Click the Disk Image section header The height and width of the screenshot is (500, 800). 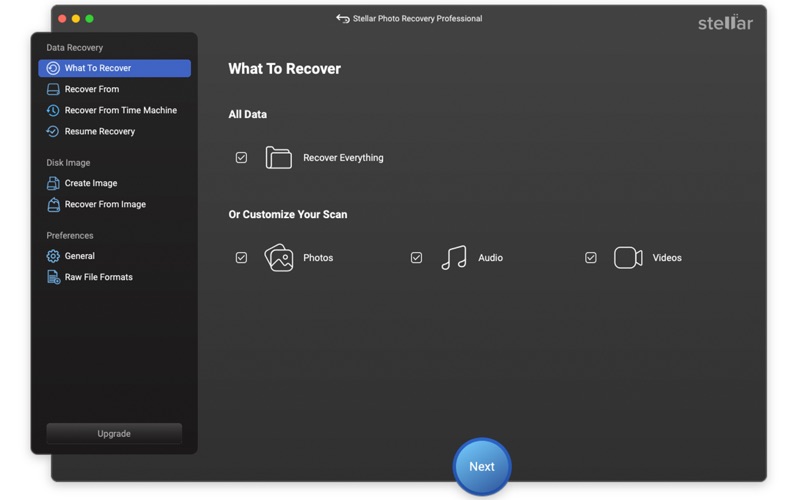[68, 163]
